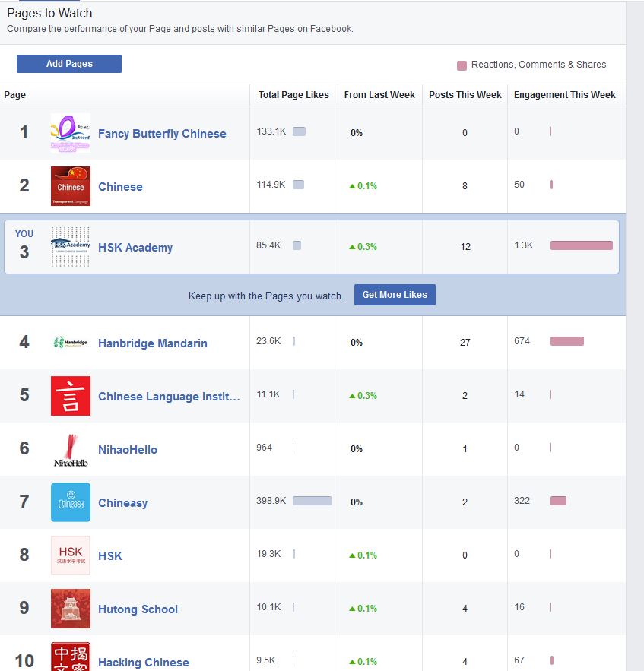The width and height of the screenshot is (644, 671).
Task: Click the 398.9K likes value
Action: pyautogui.click(x=271, y=501)
